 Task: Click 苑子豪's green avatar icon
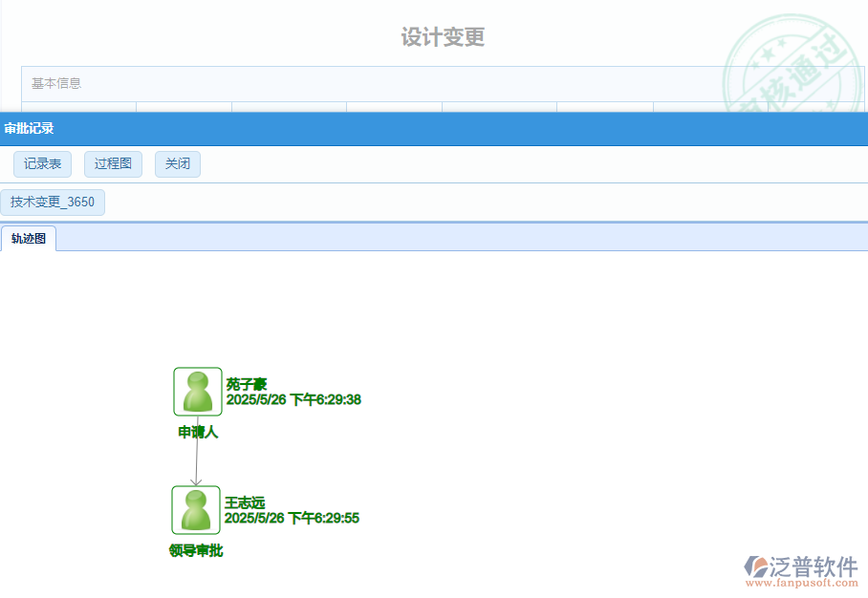pyautogui.click(x=196, y=392)
